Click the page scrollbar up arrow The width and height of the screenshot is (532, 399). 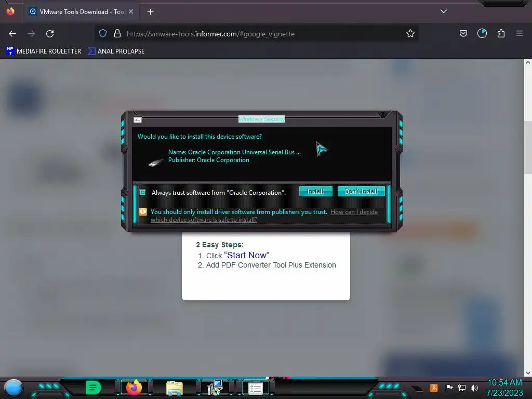[528, 62]
